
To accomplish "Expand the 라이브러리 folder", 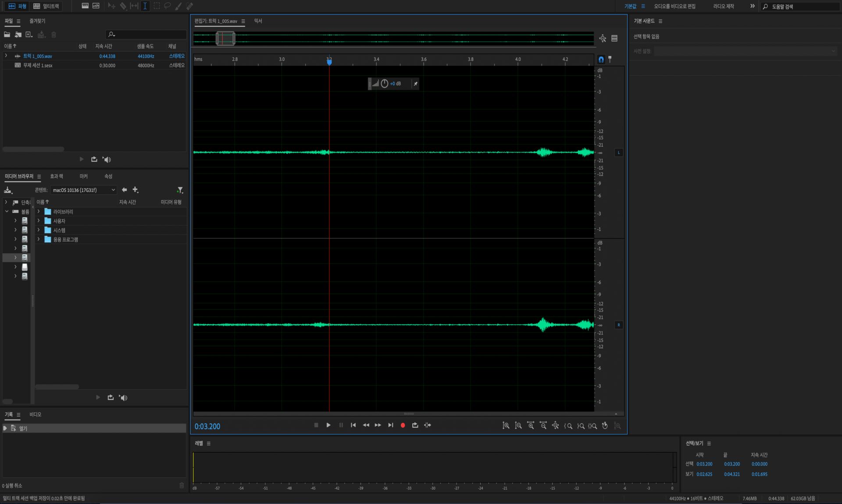I will tap(39, 211).
